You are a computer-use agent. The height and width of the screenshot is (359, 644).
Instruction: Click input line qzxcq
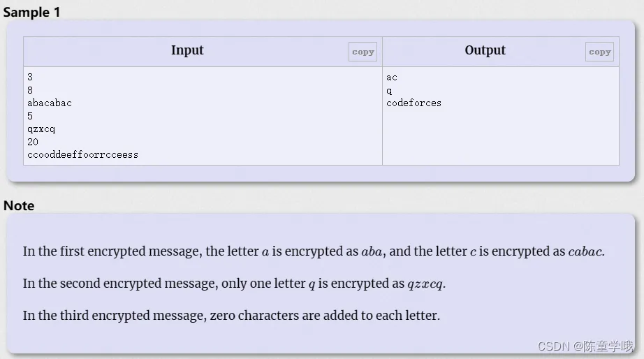pyautogui.click(x=41, y=129)
